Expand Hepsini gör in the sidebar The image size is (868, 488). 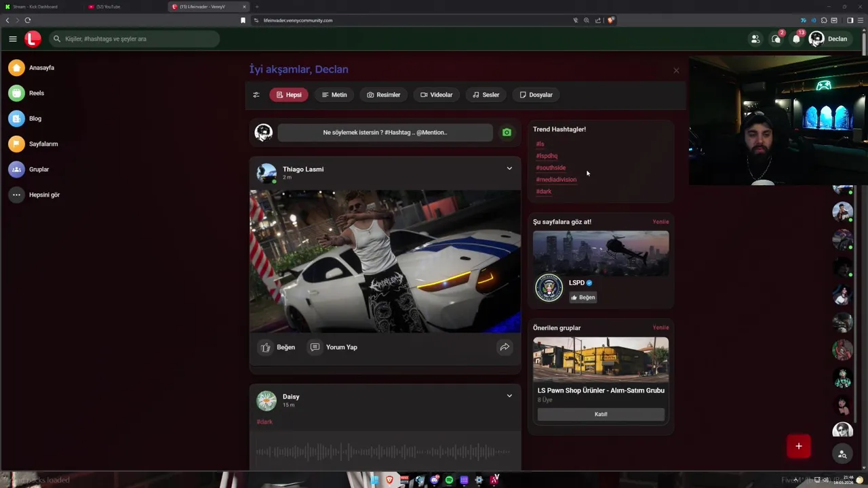[x=35, y=195]
